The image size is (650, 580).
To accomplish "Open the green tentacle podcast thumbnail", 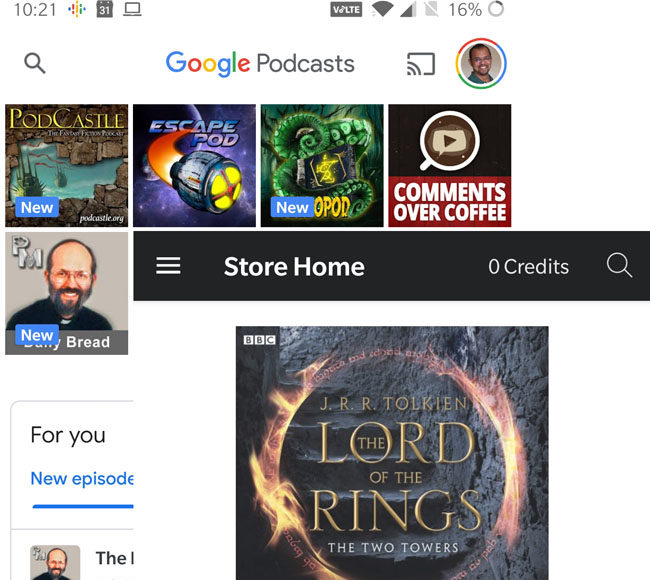I will tap(322, 165).
